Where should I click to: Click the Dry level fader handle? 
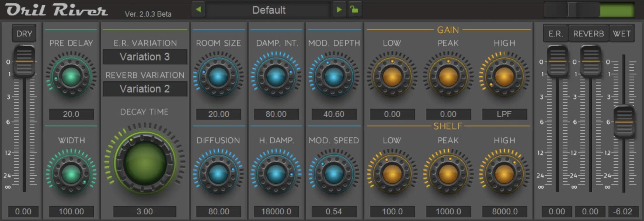(24, 61)
